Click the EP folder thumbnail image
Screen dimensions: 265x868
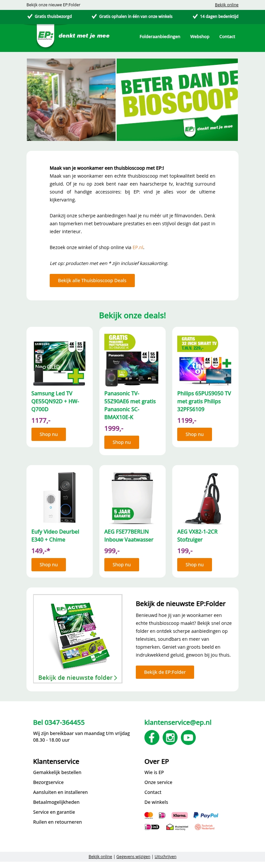pos(78,638)
